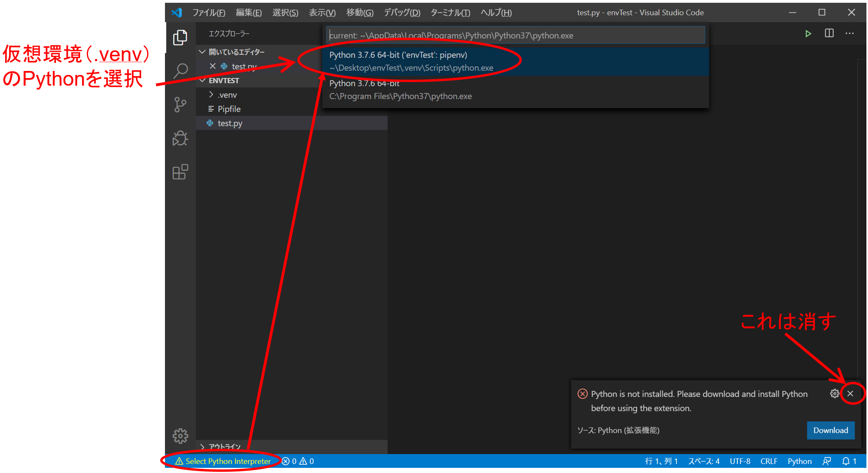
Task: Click the VS Code logo icon
Action: (x=177, y=12)
